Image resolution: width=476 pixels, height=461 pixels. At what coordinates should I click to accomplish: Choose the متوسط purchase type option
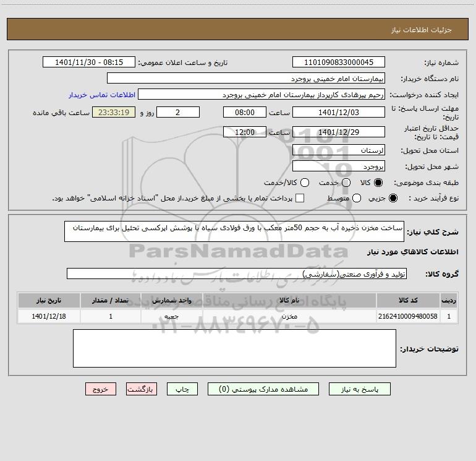pos(357,198)
